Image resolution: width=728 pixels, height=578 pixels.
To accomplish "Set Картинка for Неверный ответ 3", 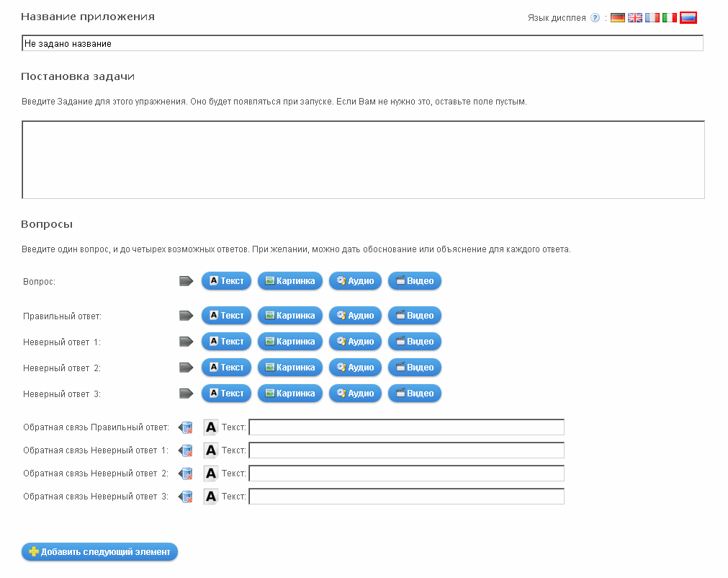I will pos(290,394).
